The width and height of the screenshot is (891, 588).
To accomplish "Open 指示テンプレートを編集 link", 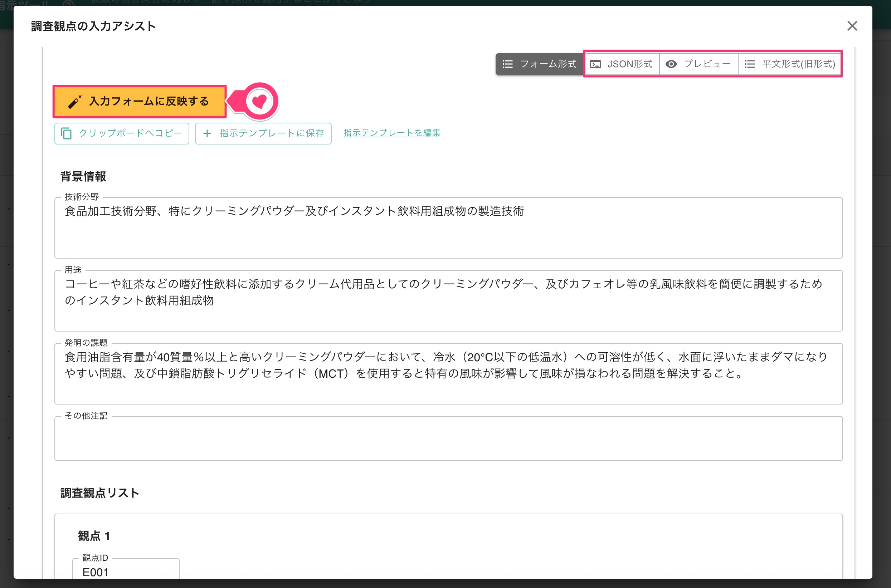I will pos(392,133).
